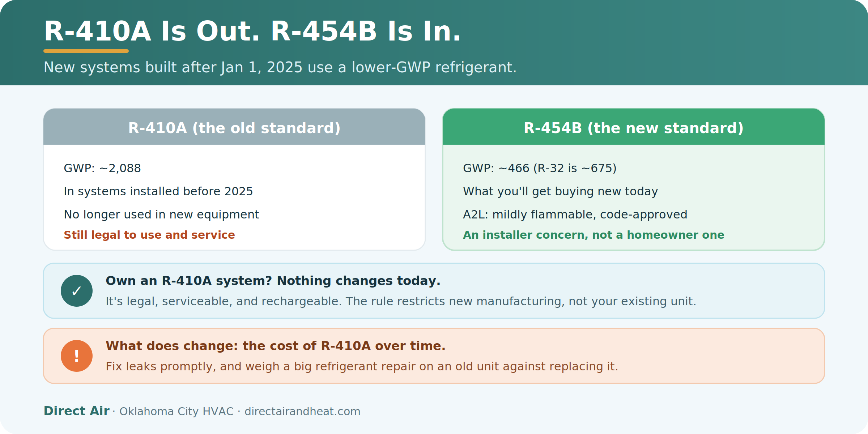Click the teal checkmark circle icon

point(77,291)
